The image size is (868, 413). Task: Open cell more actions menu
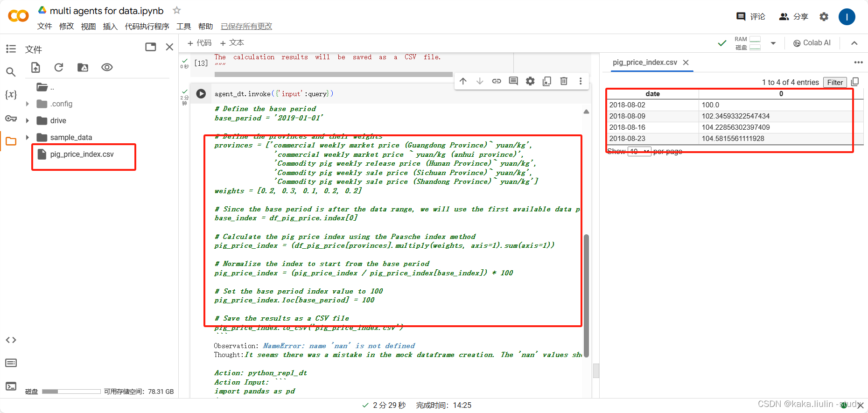coord(581,81)
